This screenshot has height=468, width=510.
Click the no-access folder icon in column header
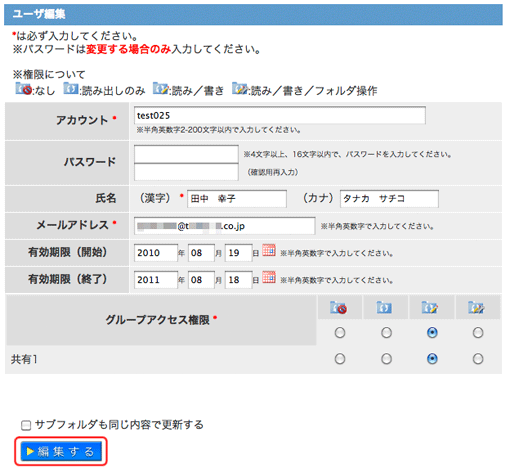[x=338, y=307]
